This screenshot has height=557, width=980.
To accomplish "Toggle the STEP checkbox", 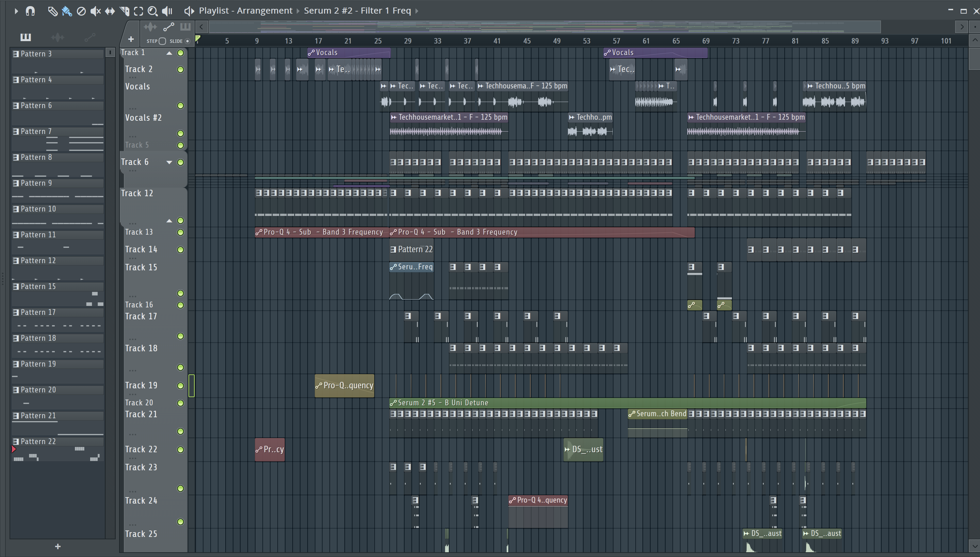I will point(162,41).
